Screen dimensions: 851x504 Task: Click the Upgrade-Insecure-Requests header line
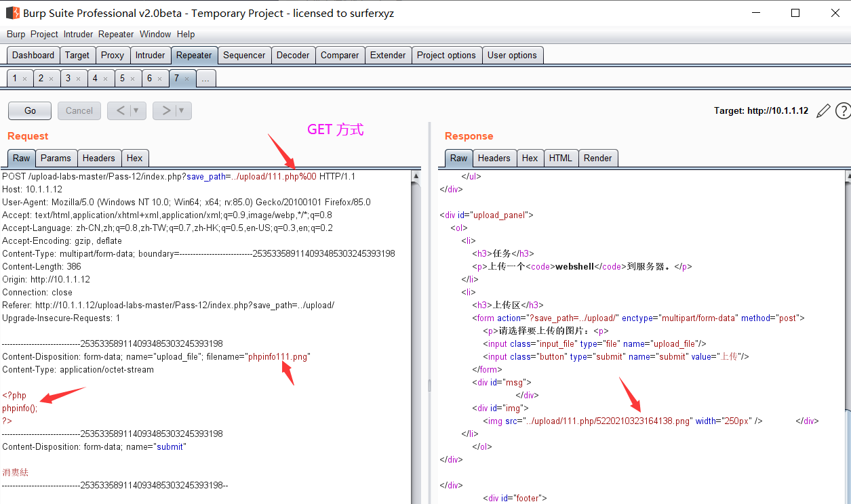pos(61,318)
